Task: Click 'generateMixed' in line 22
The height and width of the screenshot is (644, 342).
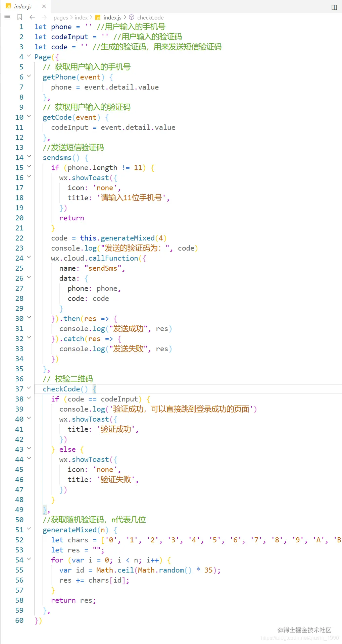Action: point(128,238)
